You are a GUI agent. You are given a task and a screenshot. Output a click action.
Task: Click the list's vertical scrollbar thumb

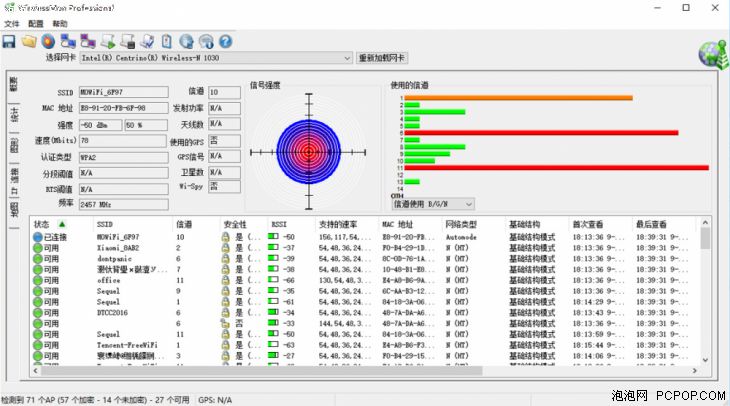coord(705,238)
